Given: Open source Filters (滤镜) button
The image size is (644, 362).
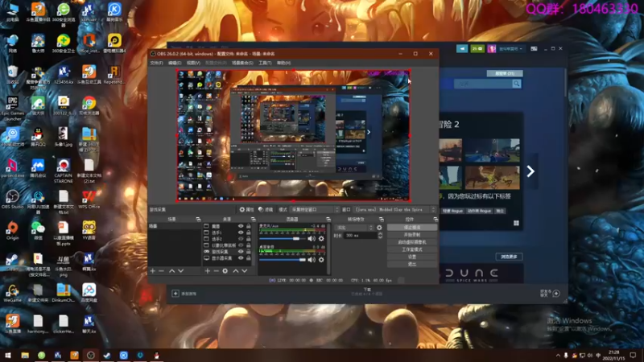Looking at the screenshot, I should click(266, 209).
